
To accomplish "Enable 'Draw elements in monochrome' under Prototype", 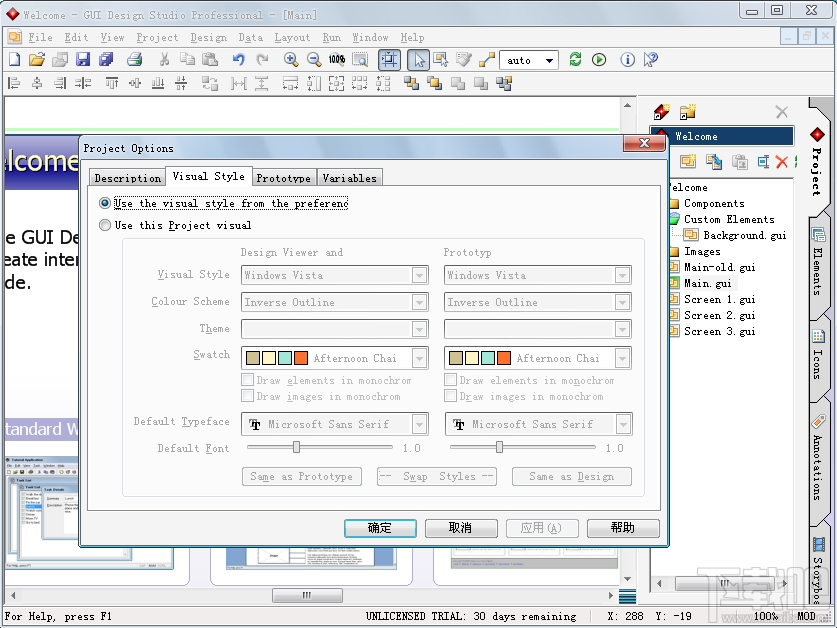I will pos(449,380).
